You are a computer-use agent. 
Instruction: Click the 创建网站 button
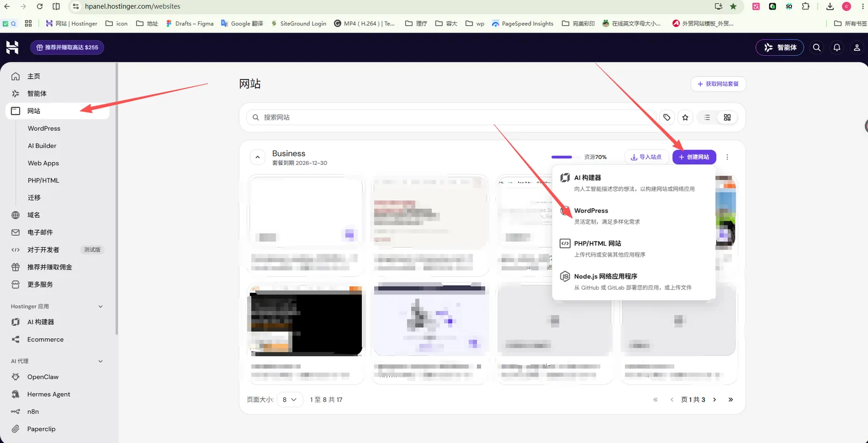click(x=694, y=157)
